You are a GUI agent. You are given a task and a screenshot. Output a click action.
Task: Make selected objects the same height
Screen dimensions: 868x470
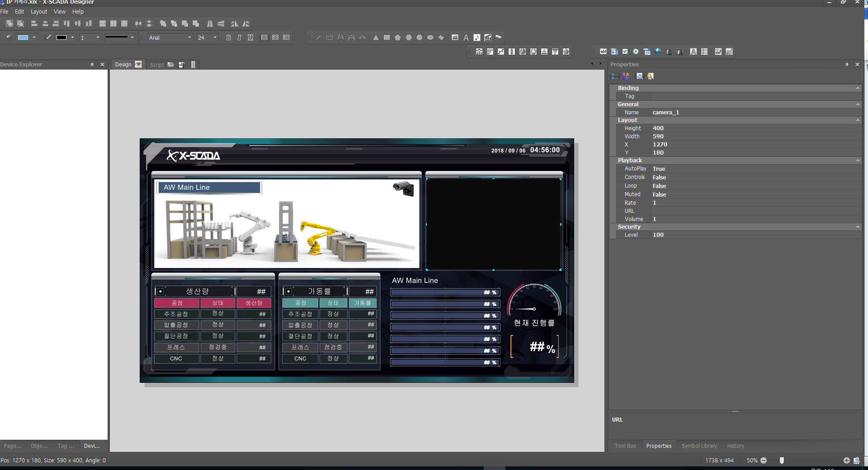coord(113,23)
